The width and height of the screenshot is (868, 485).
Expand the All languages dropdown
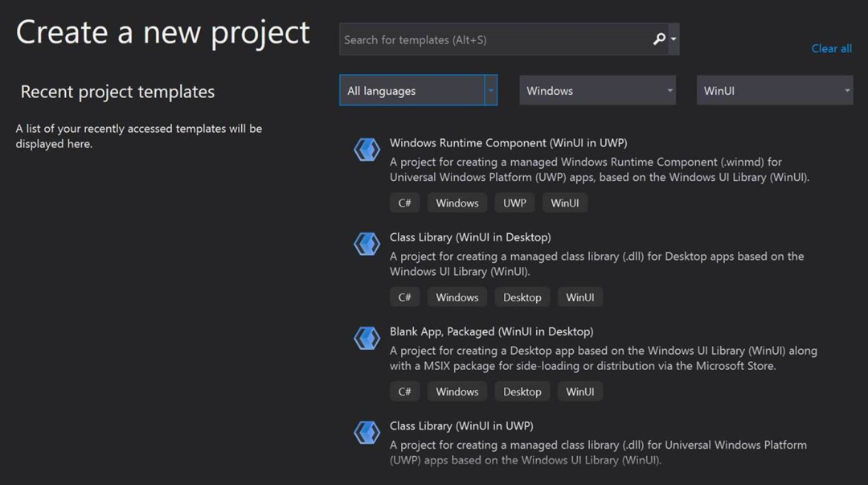tap(490, 91)
